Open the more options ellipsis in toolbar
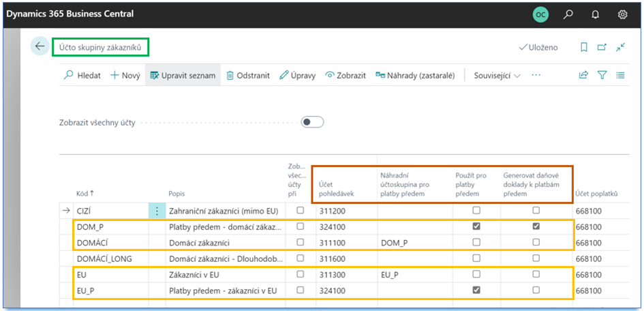The height and width of the screenshot is (311, 644). click(536, 76)
